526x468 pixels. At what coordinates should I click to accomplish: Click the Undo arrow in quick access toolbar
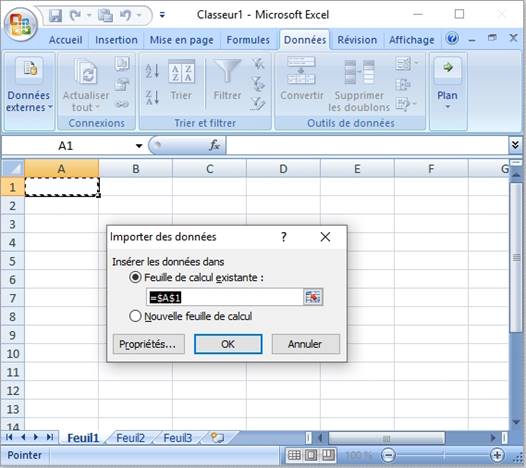[x=126, y=15]
